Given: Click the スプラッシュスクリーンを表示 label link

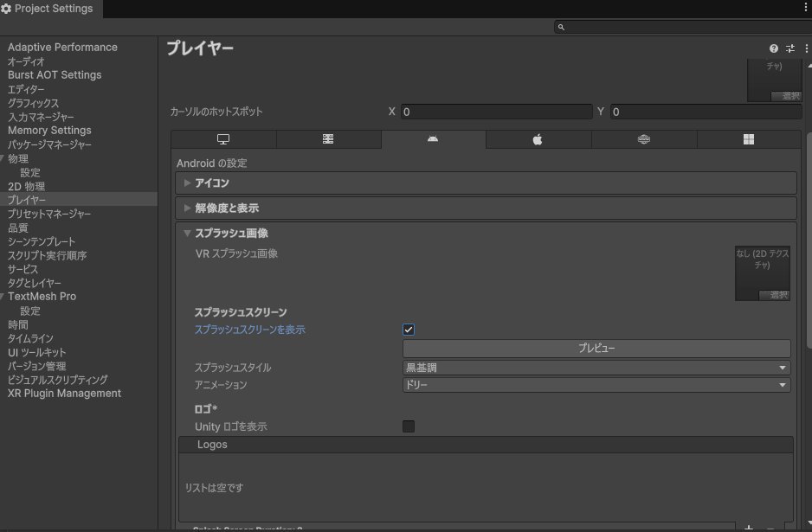Looking at the screenshot, I should tap(250, 330).
